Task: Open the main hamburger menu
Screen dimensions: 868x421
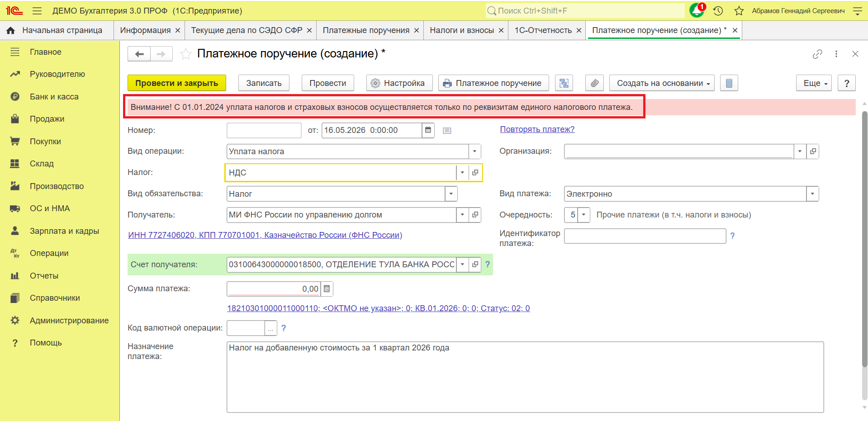Action: pyautogui.click(x=37, y=11)
